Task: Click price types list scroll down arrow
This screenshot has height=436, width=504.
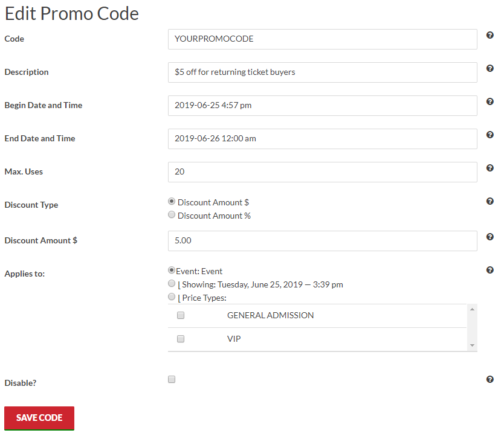Action: coord(472,345)
